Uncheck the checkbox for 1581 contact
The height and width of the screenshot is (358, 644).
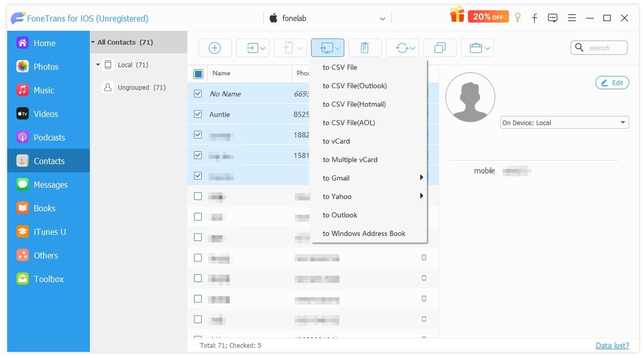click(198, 155)
